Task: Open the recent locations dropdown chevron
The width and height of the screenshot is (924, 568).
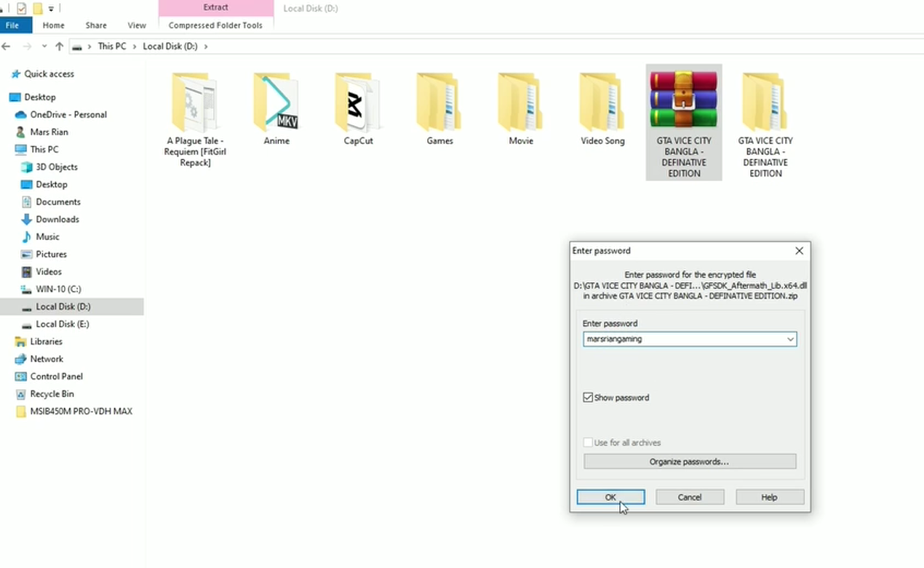Action: [44, 47]
